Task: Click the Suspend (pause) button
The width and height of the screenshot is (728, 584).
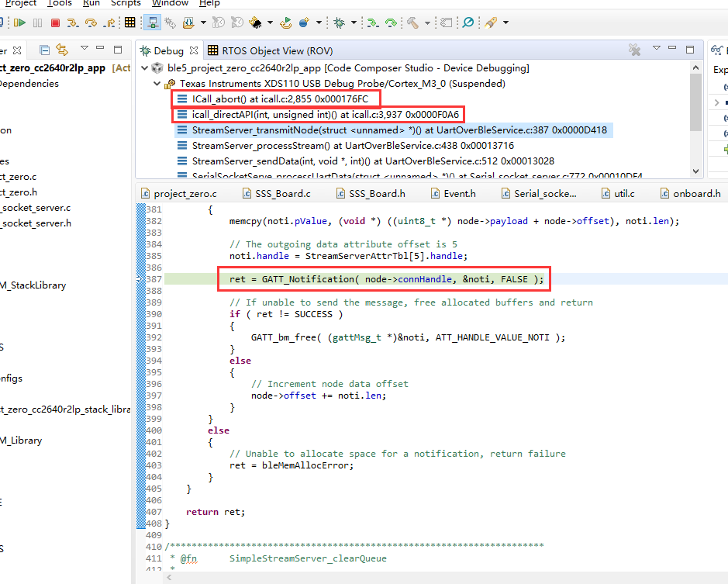Action: [38, 22]
